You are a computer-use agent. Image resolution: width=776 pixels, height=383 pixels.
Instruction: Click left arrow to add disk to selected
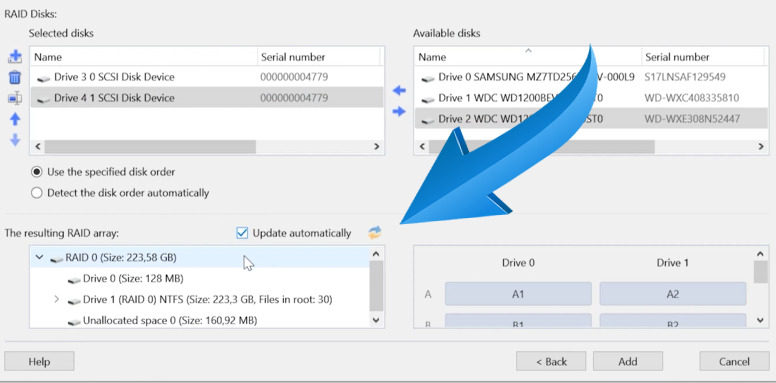point(399,91)
